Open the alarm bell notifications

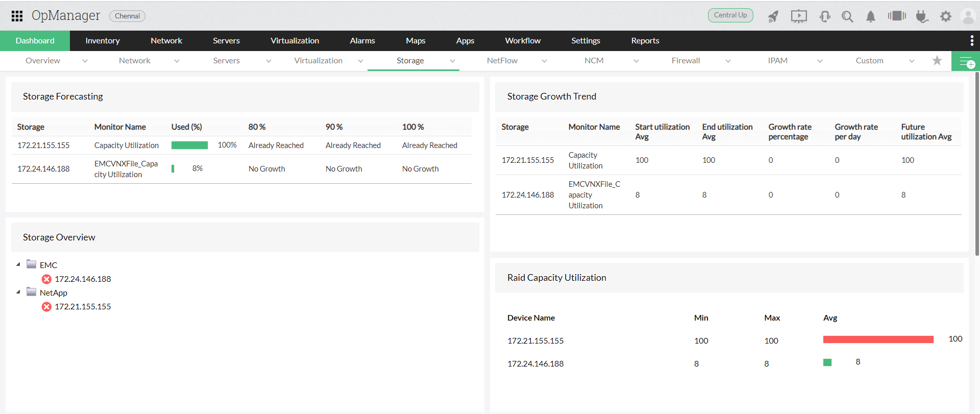click(871, 16)
